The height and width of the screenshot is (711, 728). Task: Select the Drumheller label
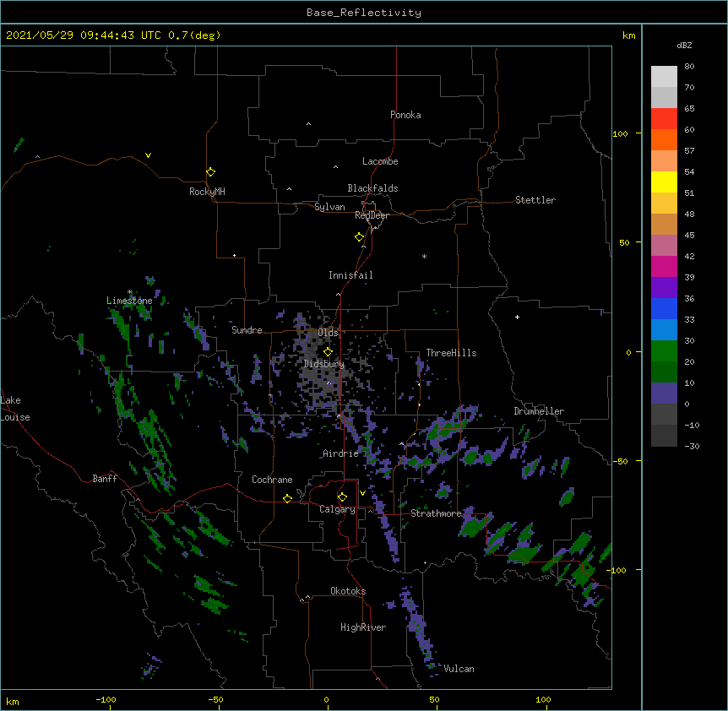click(x=539, y=411)
